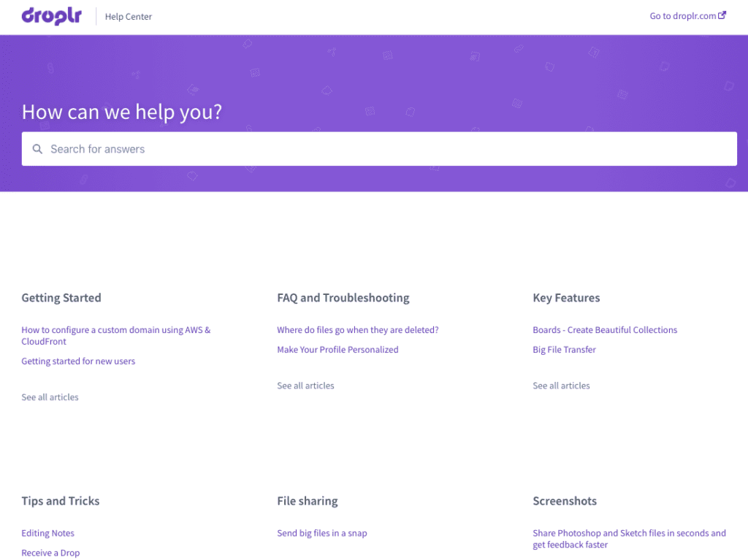Open Send big files in a snap article

click(x=322, y=533)
